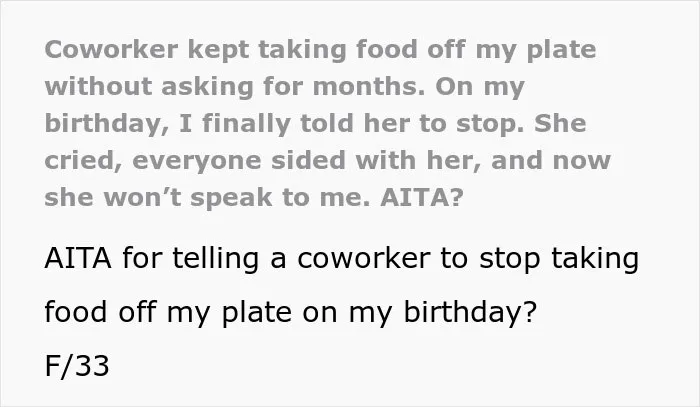
Task: Click the word 'everyone' in the gray text
Action: coord(196,162)
